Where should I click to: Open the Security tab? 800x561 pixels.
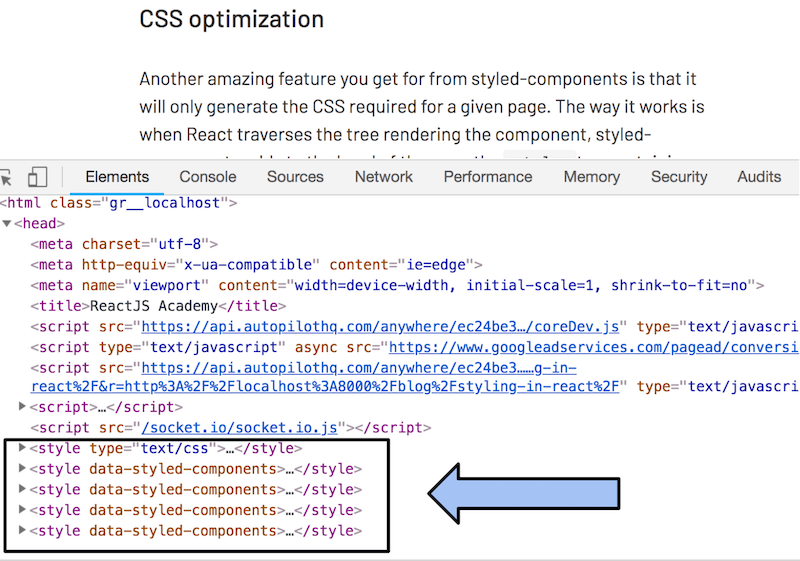tap(679, 177)
